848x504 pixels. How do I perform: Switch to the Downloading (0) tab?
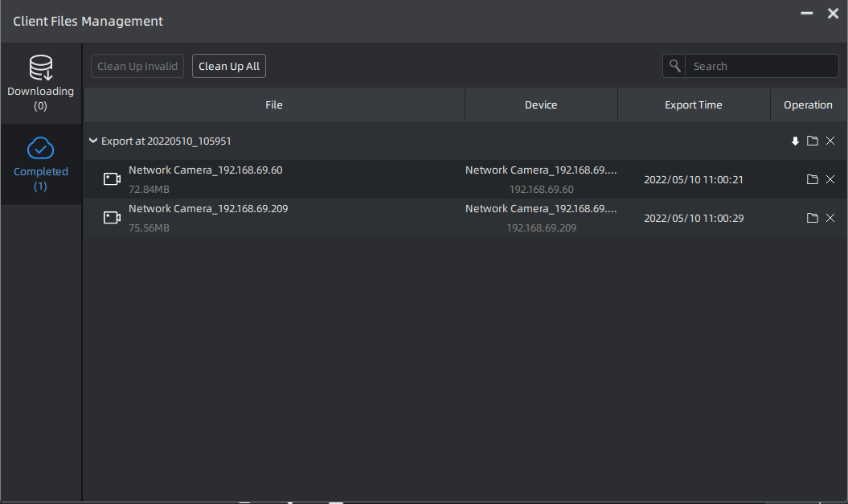(41, 84)
